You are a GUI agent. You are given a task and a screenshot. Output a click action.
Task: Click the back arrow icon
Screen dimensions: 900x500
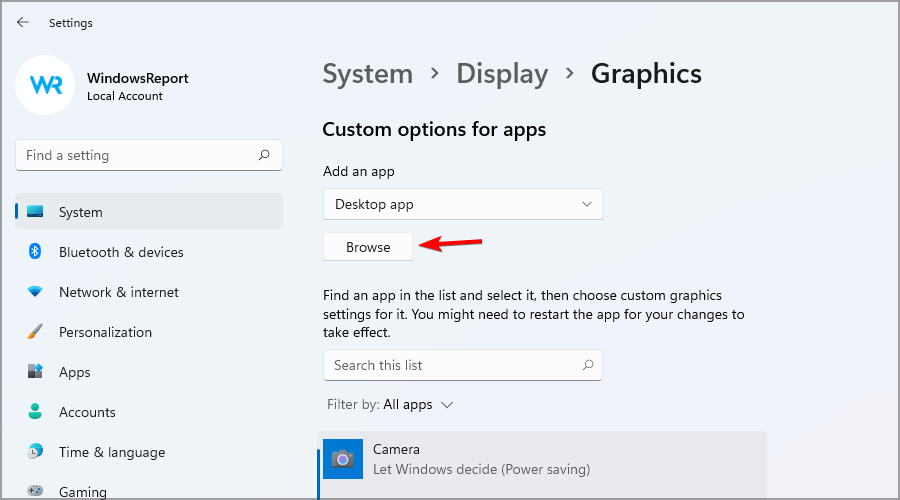click(x=22, y=22)
